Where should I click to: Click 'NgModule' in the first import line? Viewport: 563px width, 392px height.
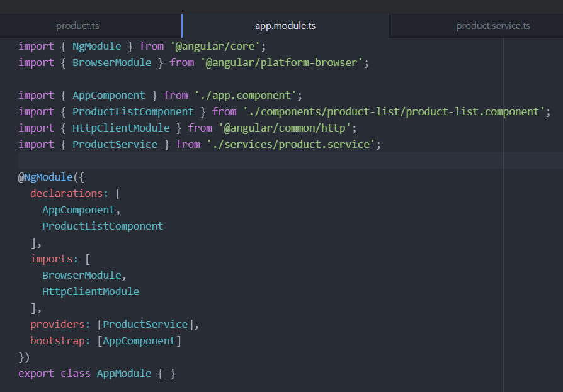coord(96,47)
